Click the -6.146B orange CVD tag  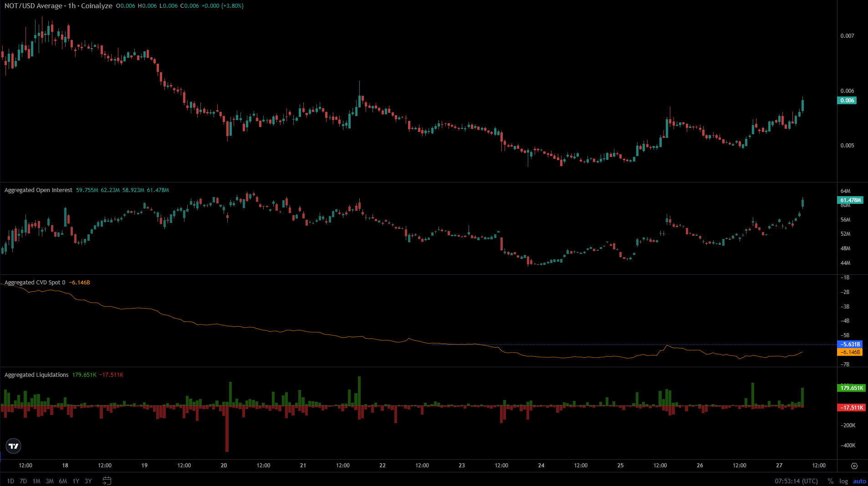850,352
